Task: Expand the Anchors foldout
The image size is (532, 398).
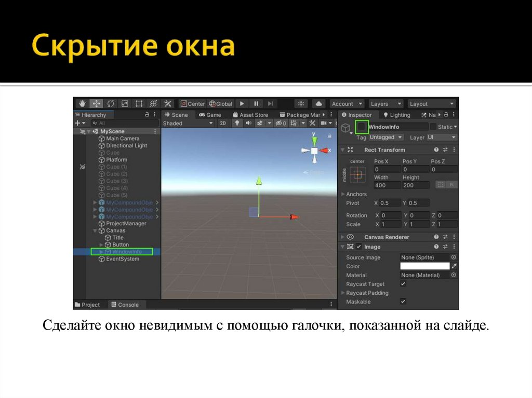Action: (x=343, y=194)
